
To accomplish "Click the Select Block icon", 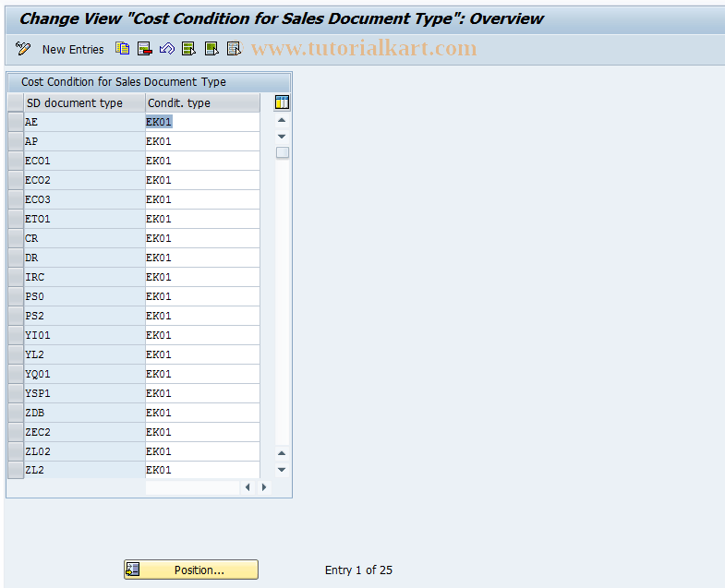I will (211, 49).
